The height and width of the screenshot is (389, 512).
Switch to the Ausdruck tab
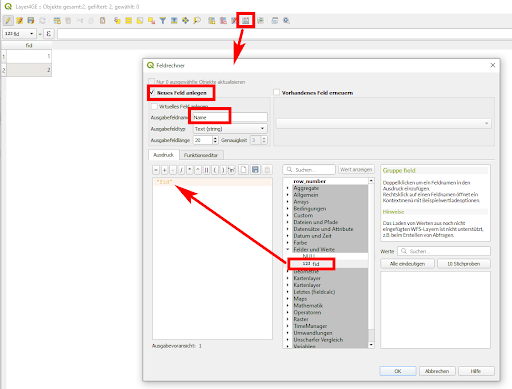click(164, 155)
